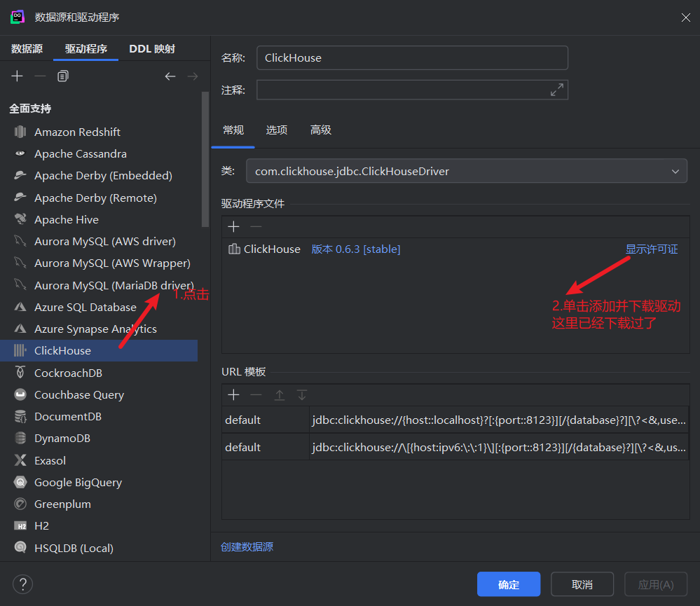
Task: Click the Azure SQL Database icon
Action: click(20, 307)
